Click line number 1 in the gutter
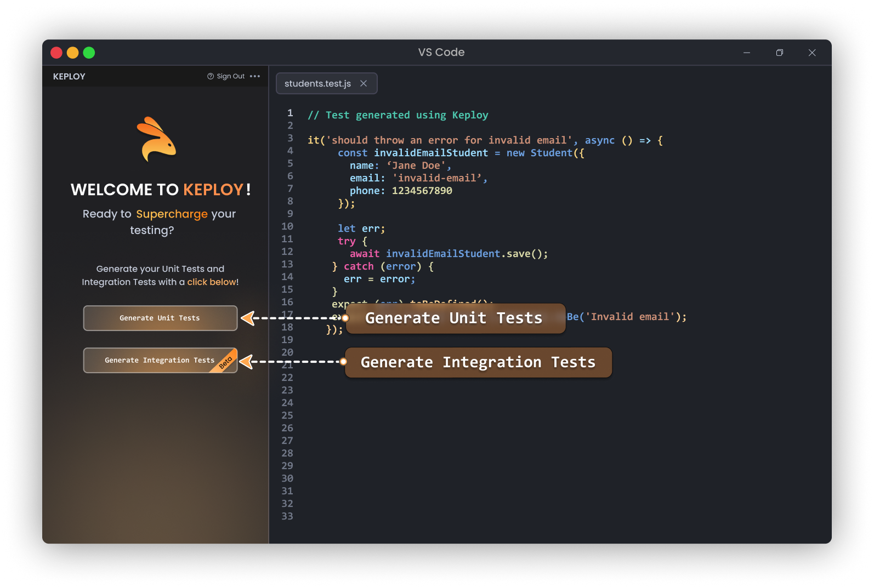The height and width of the screenshot is (588, 874). pyautogui.click(x=290, y=113)
